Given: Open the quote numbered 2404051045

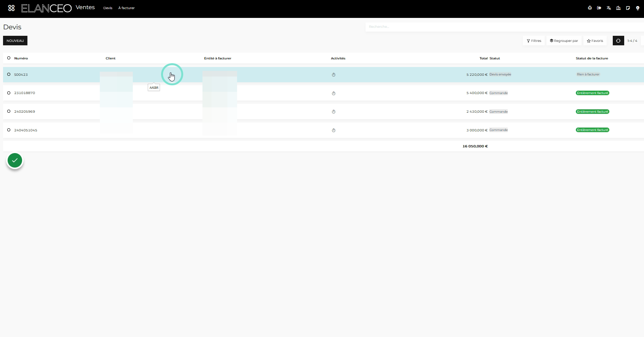Looking at the screenshot, I should pyautogui.click(x=26, y=130).
